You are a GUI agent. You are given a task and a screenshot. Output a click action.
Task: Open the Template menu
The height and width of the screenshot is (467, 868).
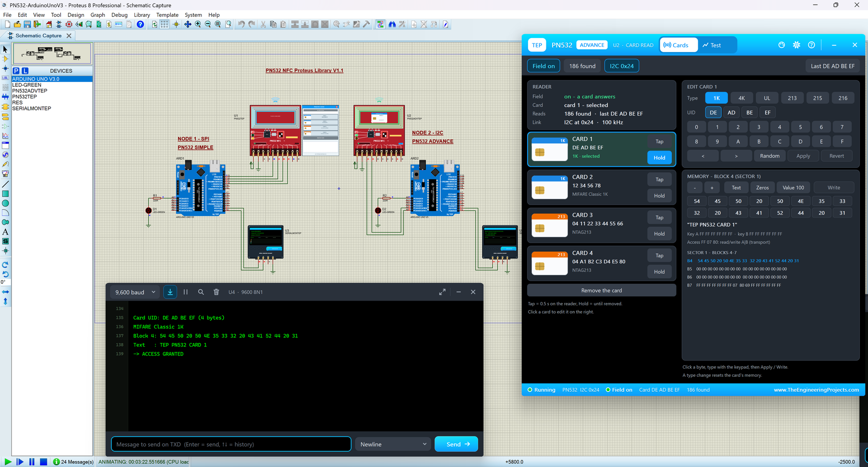pyautogui.click(x=167, y=15)
